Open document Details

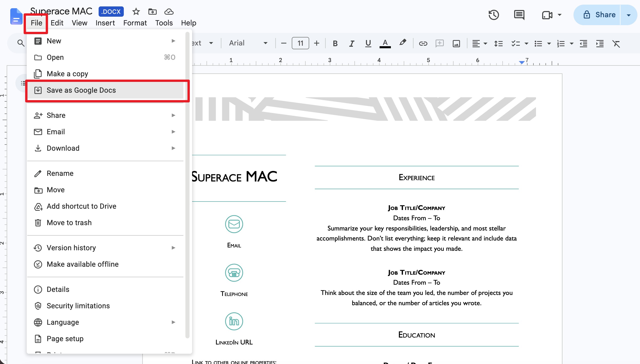click(x=105, y=289)
